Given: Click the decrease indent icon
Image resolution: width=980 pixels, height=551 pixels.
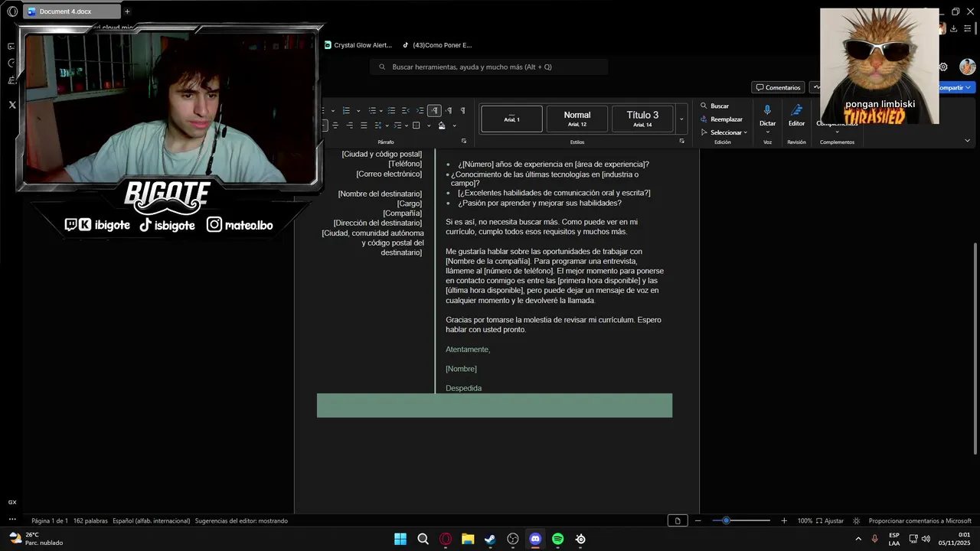Looking at the screenshot, I should [406, 110].
